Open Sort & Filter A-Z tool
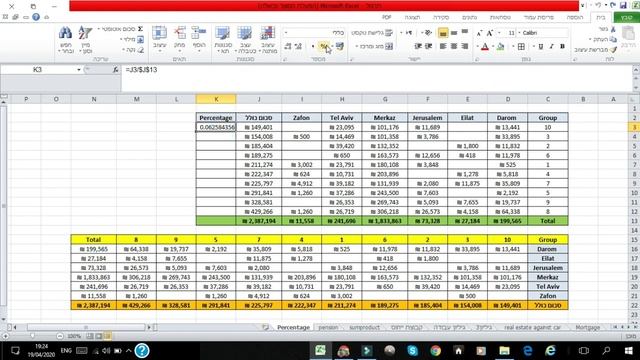The height and width of the screenshot is (360, 640). 86,40
